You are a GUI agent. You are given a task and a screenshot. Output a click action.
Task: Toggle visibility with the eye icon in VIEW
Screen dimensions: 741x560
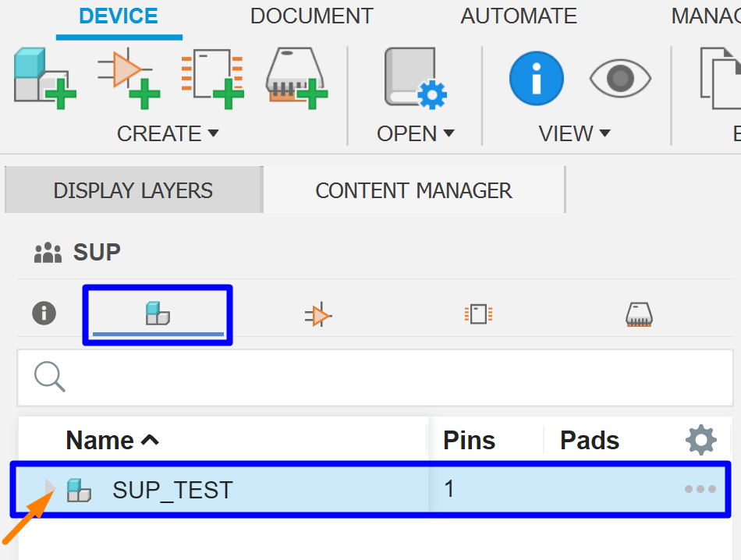click(620, 78)
